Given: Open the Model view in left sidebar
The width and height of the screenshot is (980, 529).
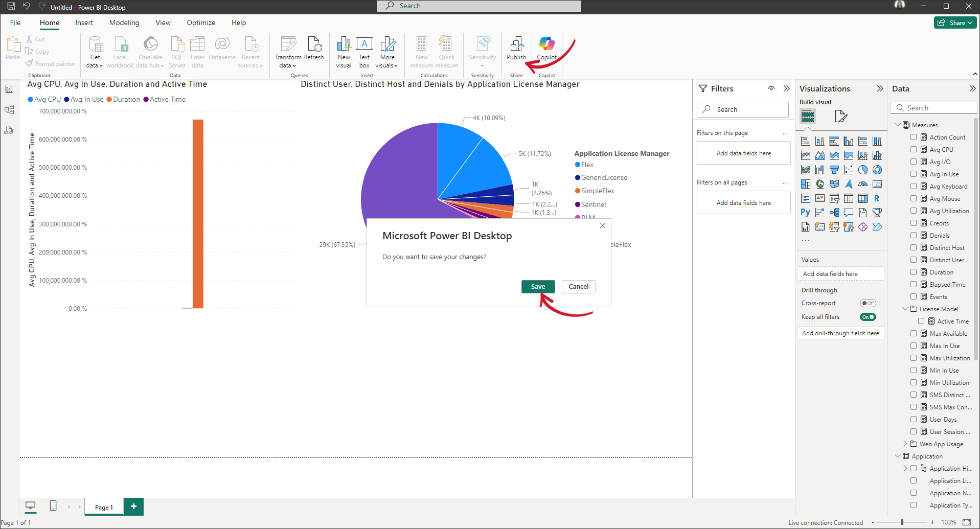Looking at the screenshot, I should pos(9,109).
